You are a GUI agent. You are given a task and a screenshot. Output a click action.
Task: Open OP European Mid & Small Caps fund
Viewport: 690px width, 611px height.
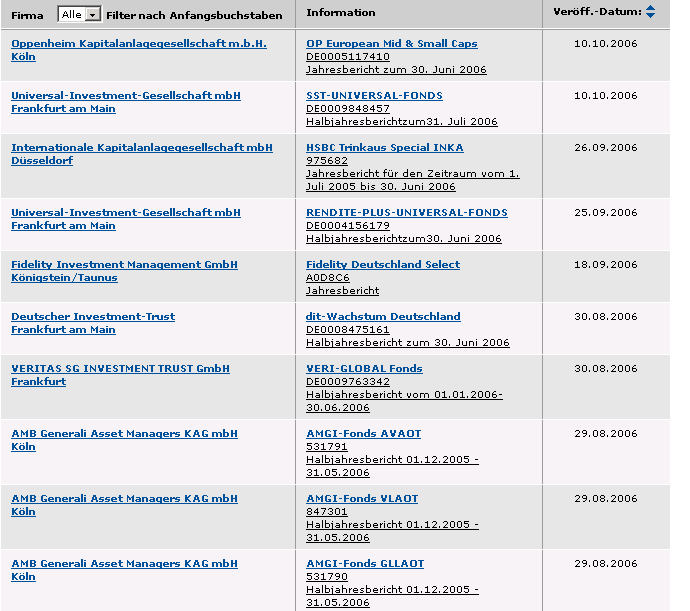point(392,44)
